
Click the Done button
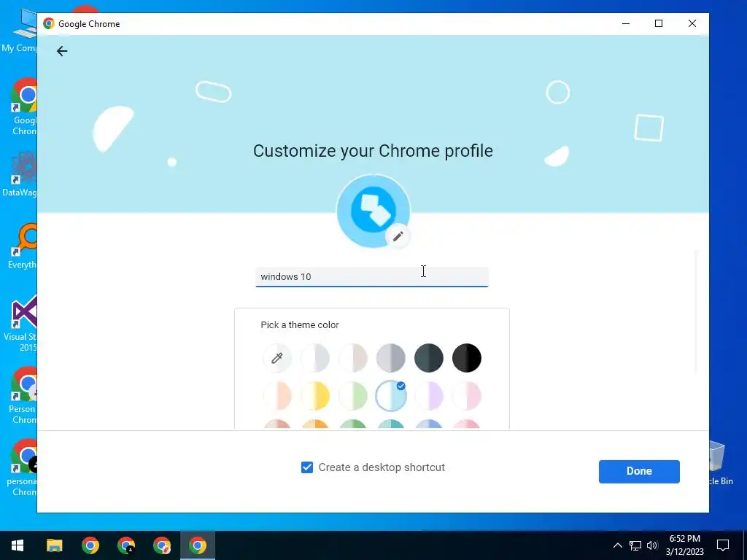pyautogui.click(x=639, y=472)
